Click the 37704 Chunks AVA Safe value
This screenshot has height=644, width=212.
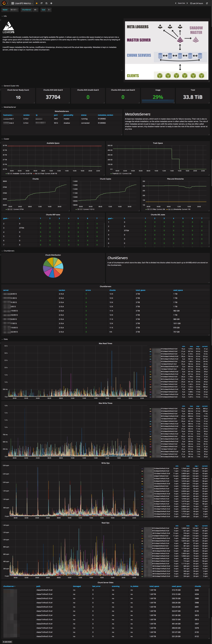[53, 97]
